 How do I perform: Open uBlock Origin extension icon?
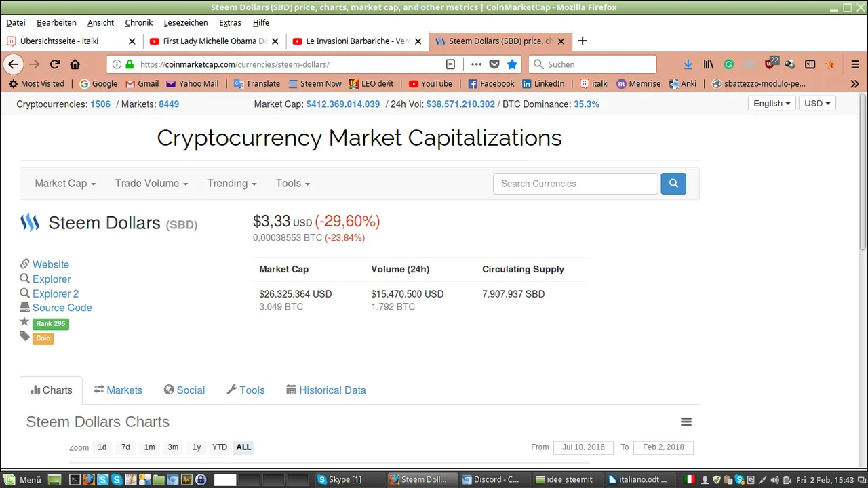[x=770, y=64]
